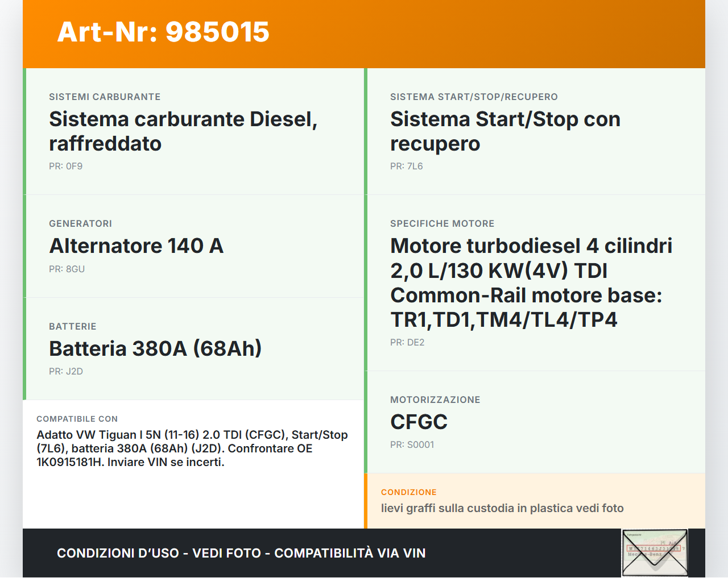Select the 'Art-Nr: 985015' header title
Viewport: 728px width, 578px height.
[x=163, y=32]
